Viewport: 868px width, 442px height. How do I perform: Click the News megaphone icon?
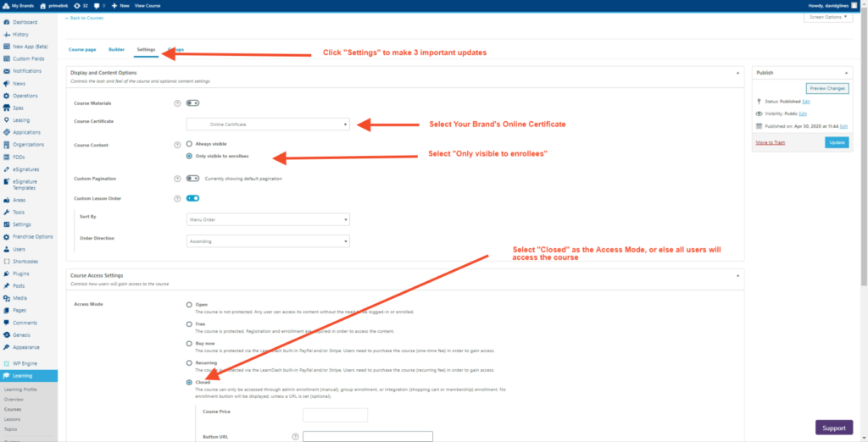pyautogui.click(x=7, y=84)
